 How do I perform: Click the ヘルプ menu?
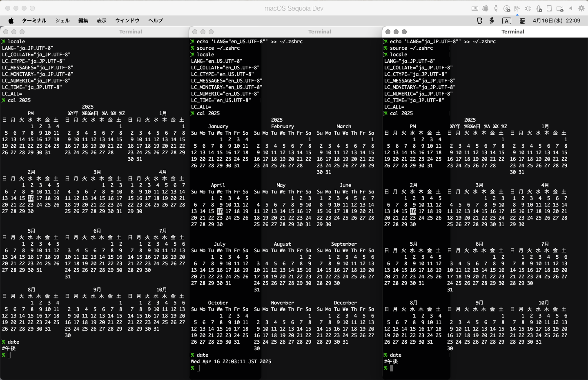[x=156, y=20]
